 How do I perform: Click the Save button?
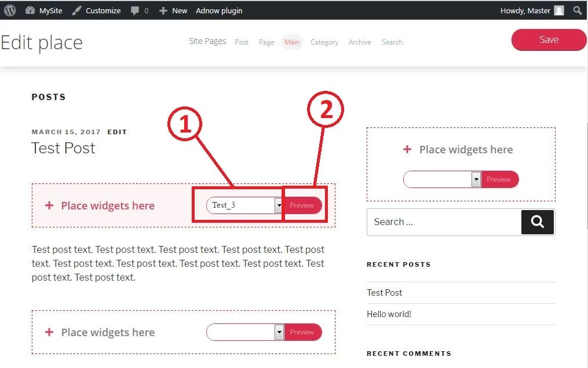[548, 39]
